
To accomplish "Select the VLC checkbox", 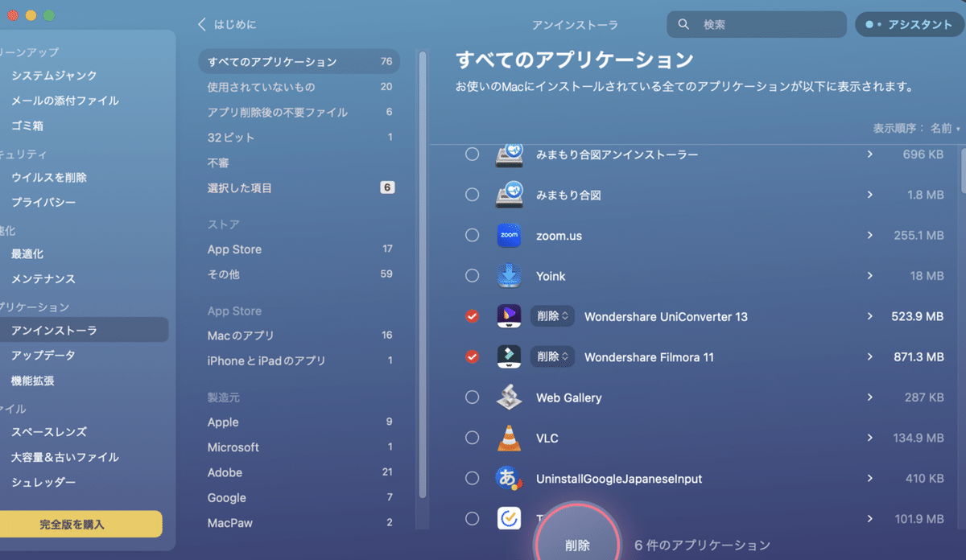I will point(473,438).
